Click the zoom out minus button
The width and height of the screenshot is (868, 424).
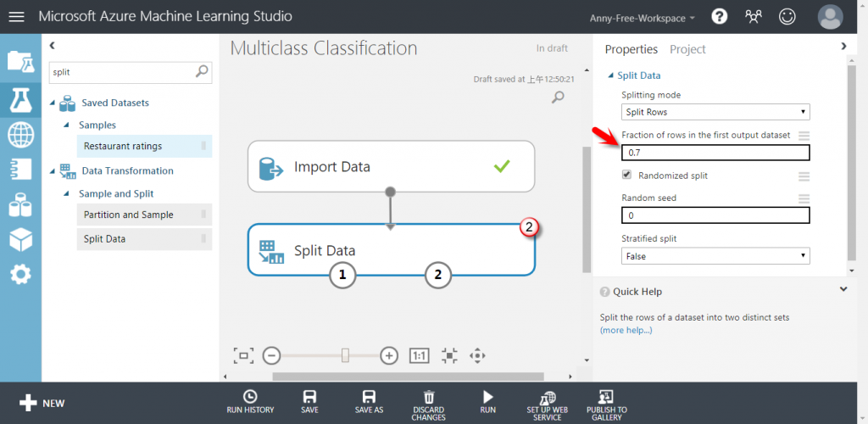271,355
